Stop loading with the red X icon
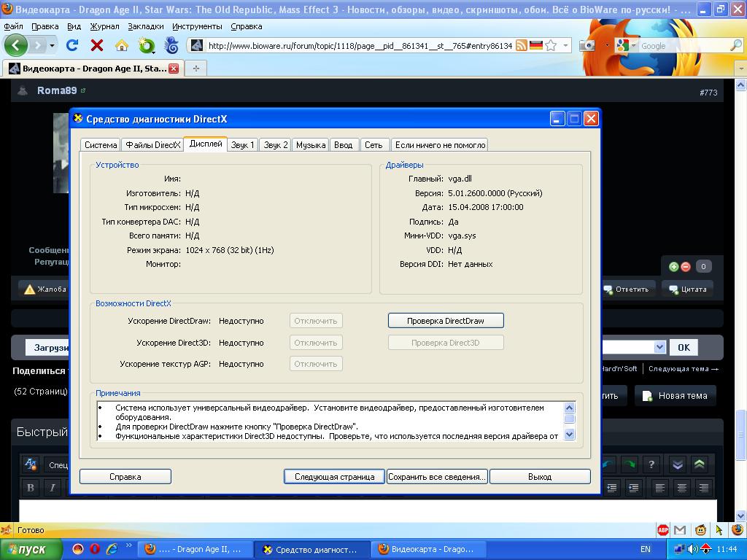The image size is (747, 560). coord(97,45)
